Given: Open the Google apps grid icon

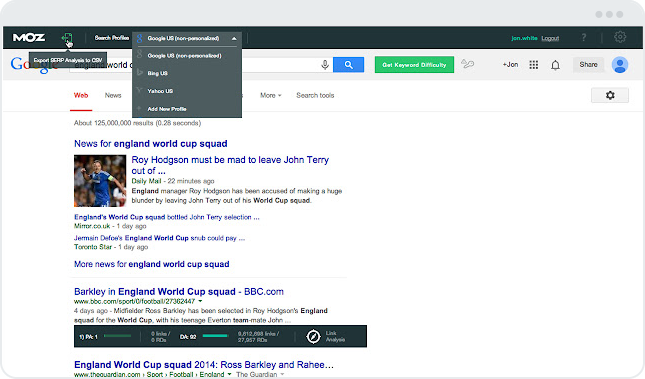Looking at the screenshot, I should [534, 65].
